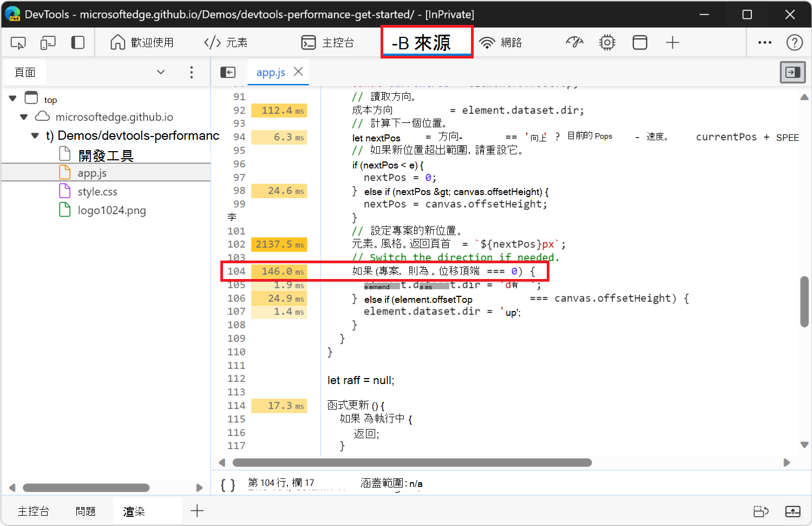The height and width of the screenshot is (526, 812).
Task: Click the 24.6 ms timing annotation
Action: click(x=279, y=191)
